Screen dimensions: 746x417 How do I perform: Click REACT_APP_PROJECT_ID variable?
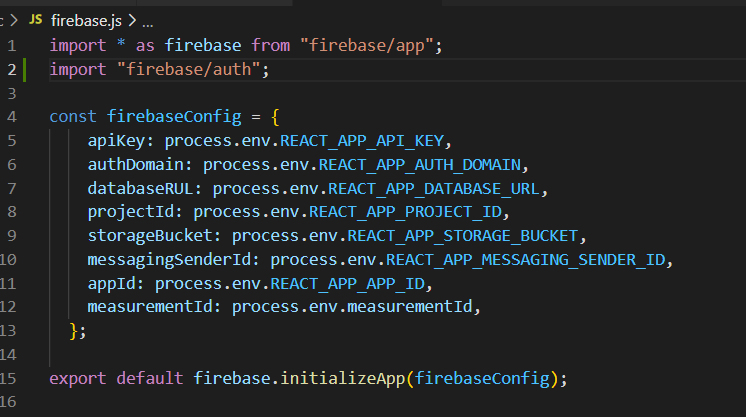point(405,212)
